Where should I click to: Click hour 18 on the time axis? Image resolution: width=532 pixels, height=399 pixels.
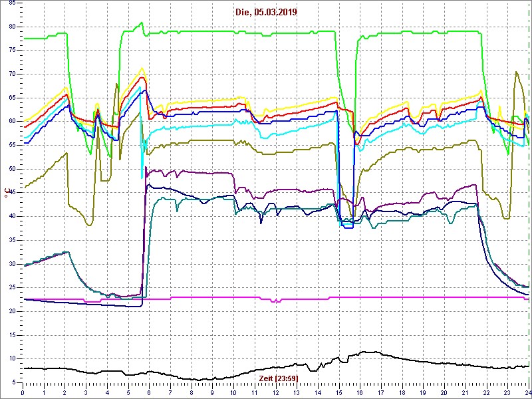(x=402, y=392)
